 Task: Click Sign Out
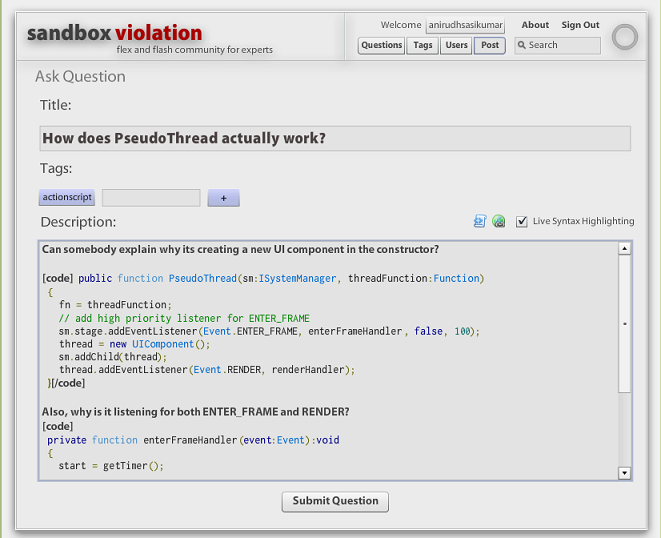tap(580, 25)
